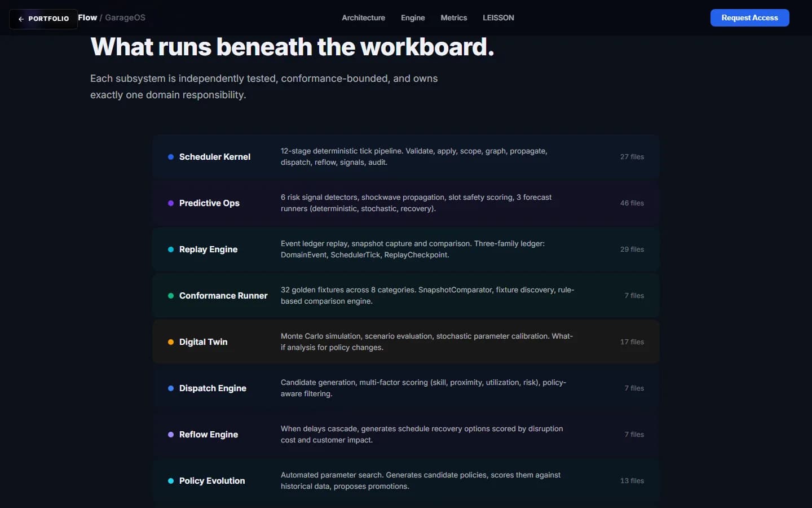Screen dimensions: 812x508
Task: Open the Metrics nav item
Action: pos(453,17)
